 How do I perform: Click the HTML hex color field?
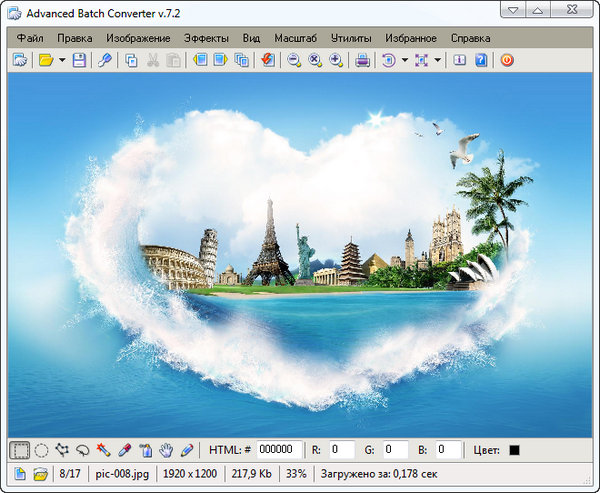click(280, 450)
